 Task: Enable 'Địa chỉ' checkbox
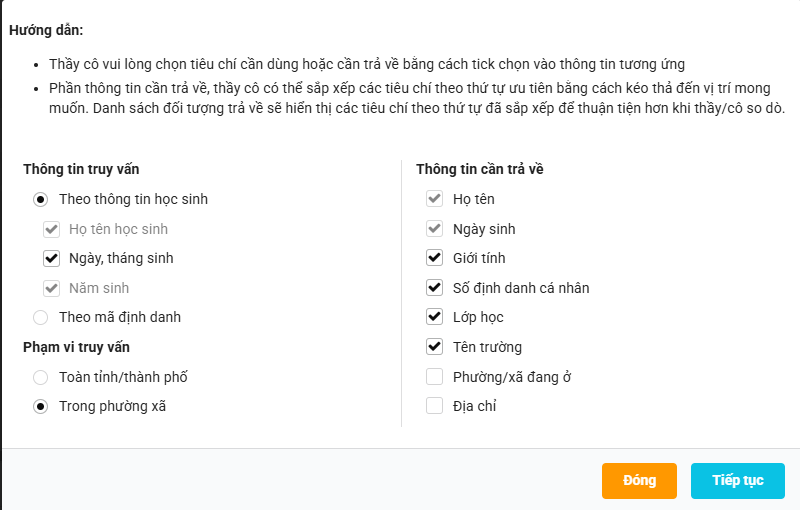click(434, 406)
